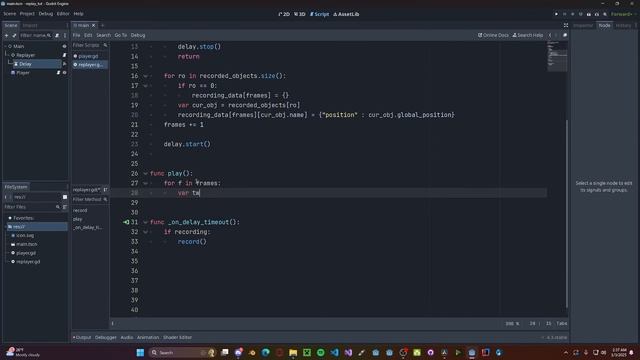Run a specific scene icon
Screen dimensions: 640x360
(596, 14)
